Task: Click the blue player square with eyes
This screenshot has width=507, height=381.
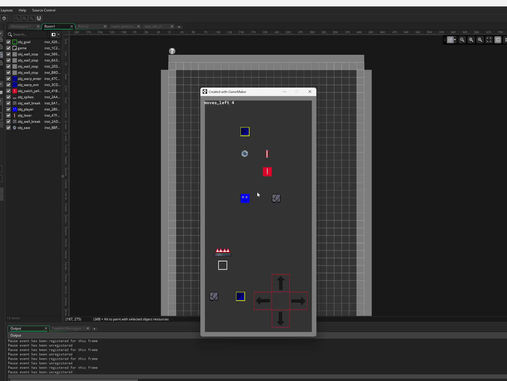Action: pos(245,198)
